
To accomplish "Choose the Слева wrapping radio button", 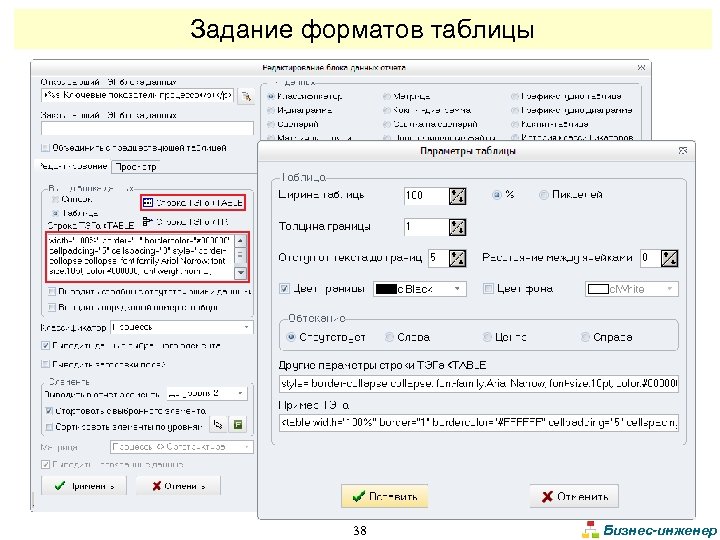I will coord(389,337).
